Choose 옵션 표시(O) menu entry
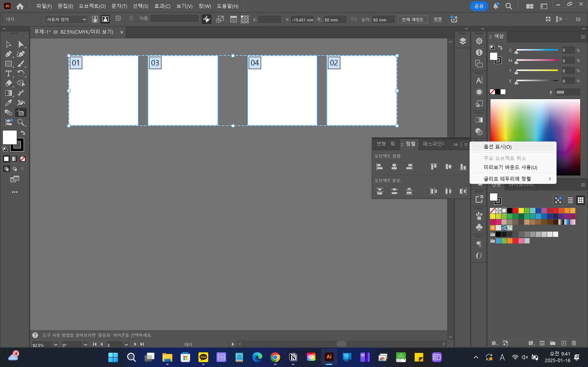Viewport: 588px width, 367px height. click(498, 147)
